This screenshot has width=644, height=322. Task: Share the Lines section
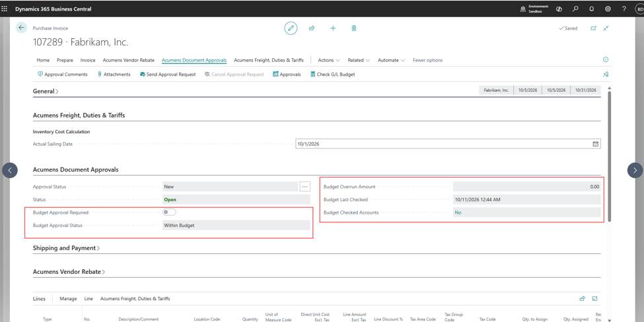tap(582, 299)
